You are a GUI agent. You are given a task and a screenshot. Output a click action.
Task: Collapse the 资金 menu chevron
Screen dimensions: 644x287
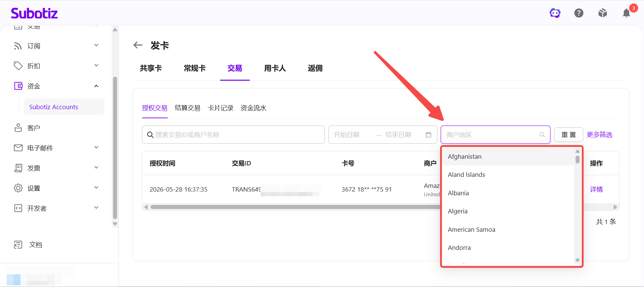click(x=96, y=86)
